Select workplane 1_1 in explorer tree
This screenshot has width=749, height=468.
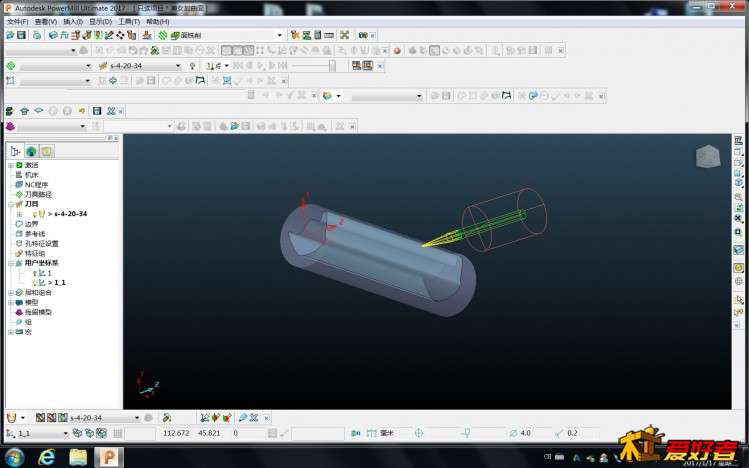point(59,283)
